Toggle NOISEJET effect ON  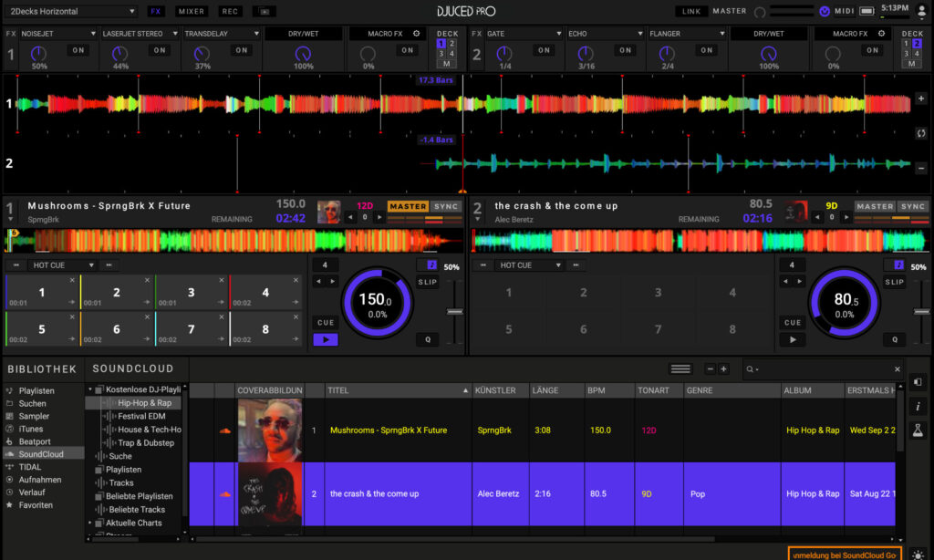point(78,51)
